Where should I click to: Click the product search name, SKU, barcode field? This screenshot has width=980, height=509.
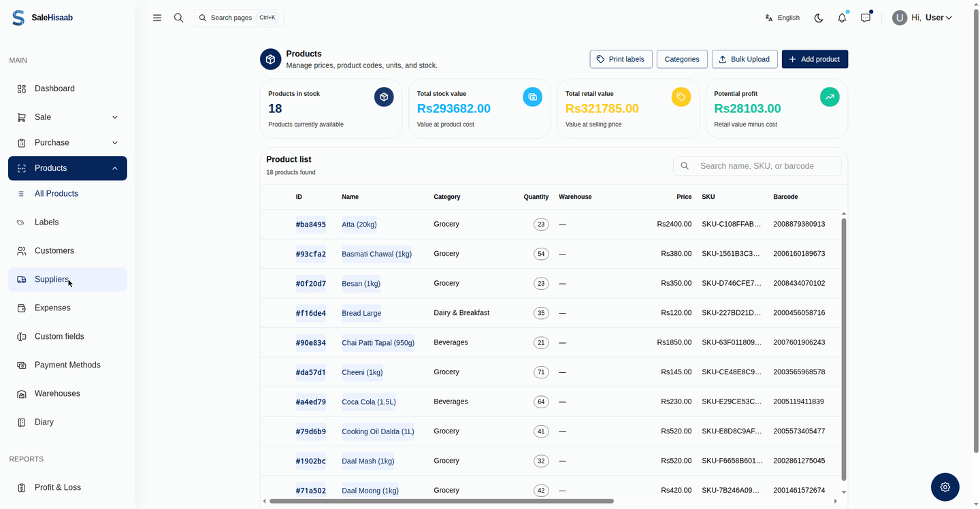[x=757, y=166]
